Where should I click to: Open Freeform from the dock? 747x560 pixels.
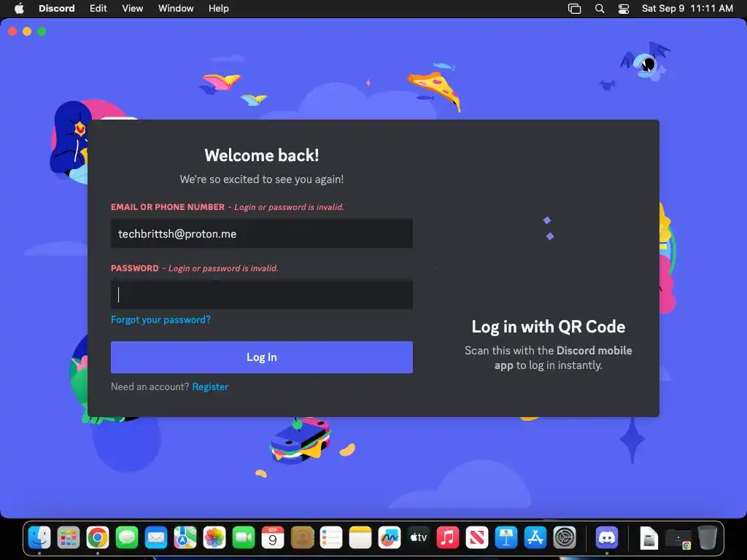(x=390, y=538)
